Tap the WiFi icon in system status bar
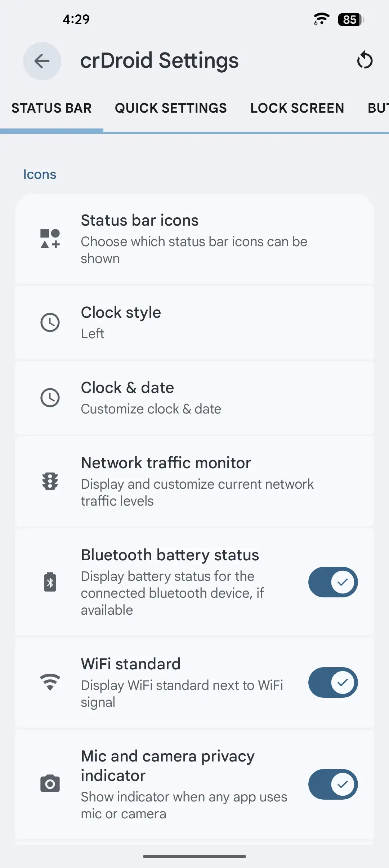 (x=321, y=19)
